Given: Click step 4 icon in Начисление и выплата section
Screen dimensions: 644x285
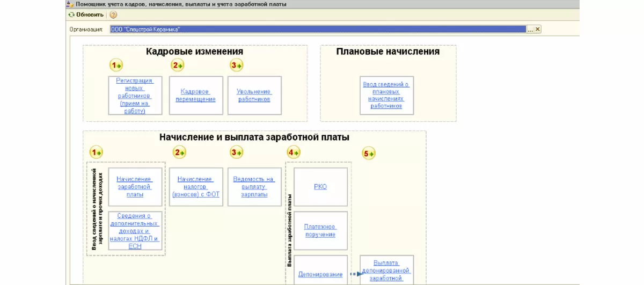Looking at the screenshot, I should coord(294,153).
